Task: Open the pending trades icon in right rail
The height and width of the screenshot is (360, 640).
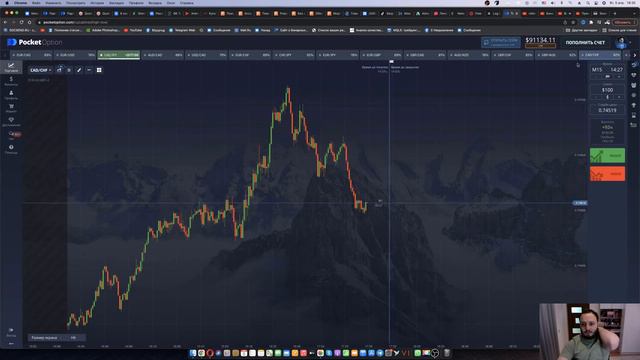Action: coord(634,116)
